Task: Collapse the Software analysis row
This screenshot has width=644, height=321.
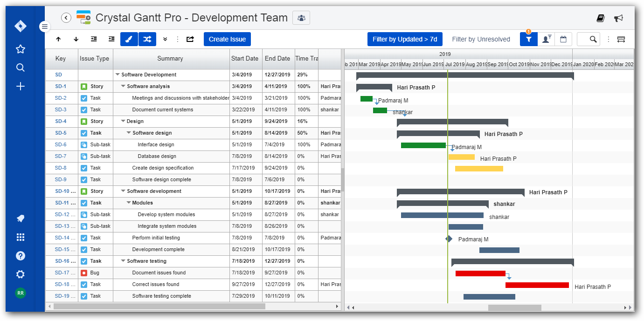Action: coord(123,86)
